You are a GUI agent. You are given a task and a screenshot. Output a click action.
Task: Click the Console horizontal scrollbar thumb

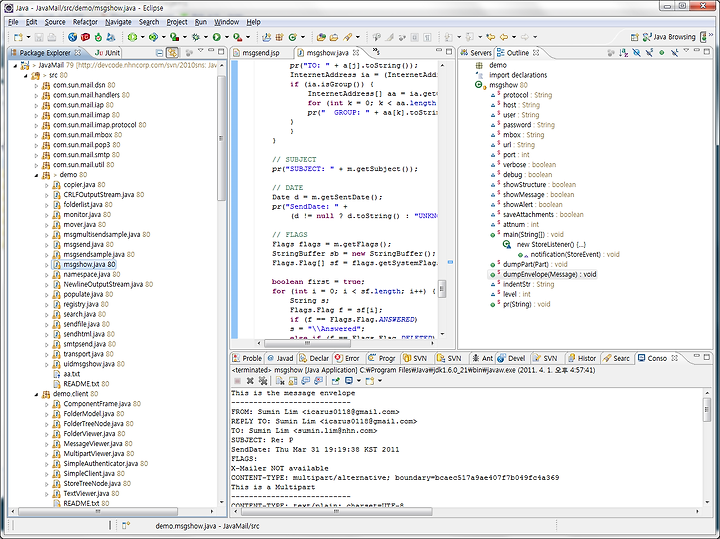[x=336, y=511]
